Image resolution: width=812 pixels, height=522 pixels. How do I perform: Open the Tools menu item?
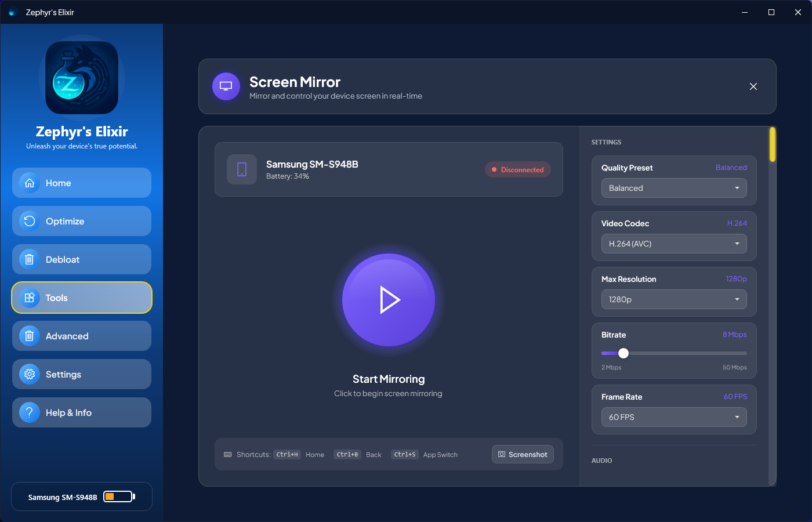pos(82,298)
